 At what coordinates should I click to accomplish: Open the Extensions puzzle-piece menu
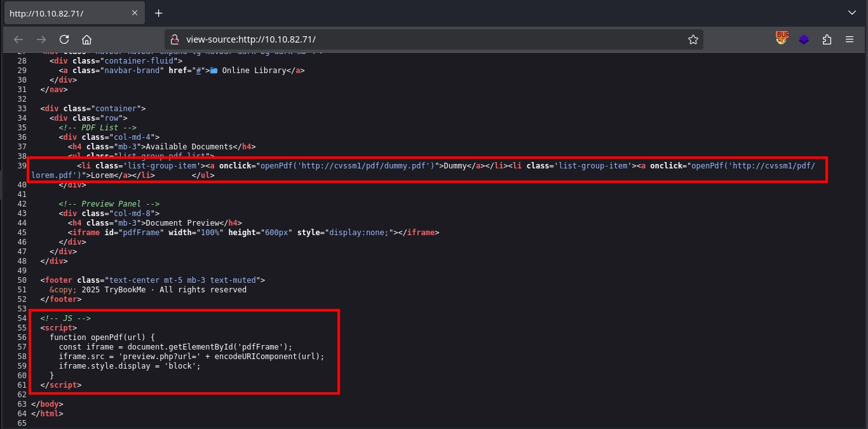(827, 39)
